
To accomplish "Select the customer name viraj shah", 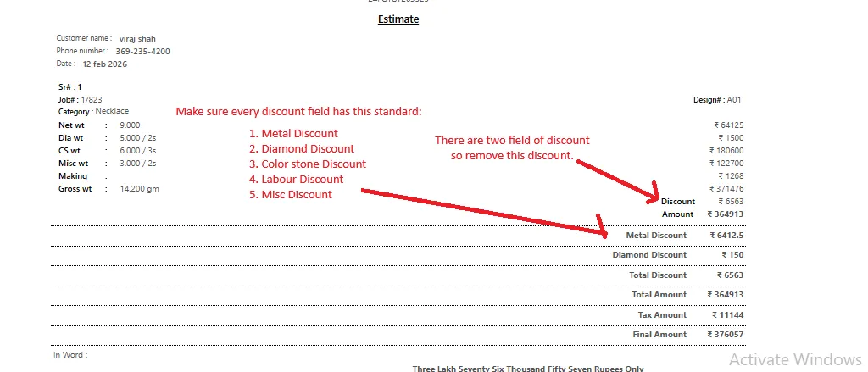I will click(137, 38).
